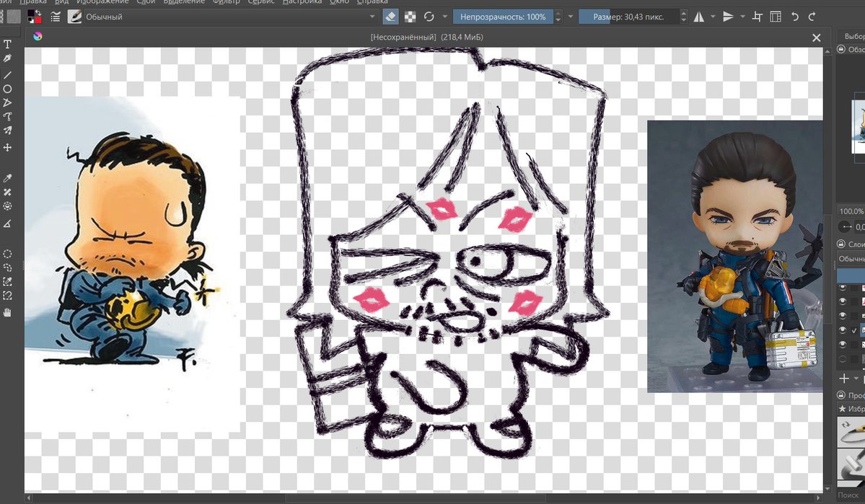This screenshot has height=504, width=865.
Task: Select the Freehand selection tool
Action: click(8, 268)
